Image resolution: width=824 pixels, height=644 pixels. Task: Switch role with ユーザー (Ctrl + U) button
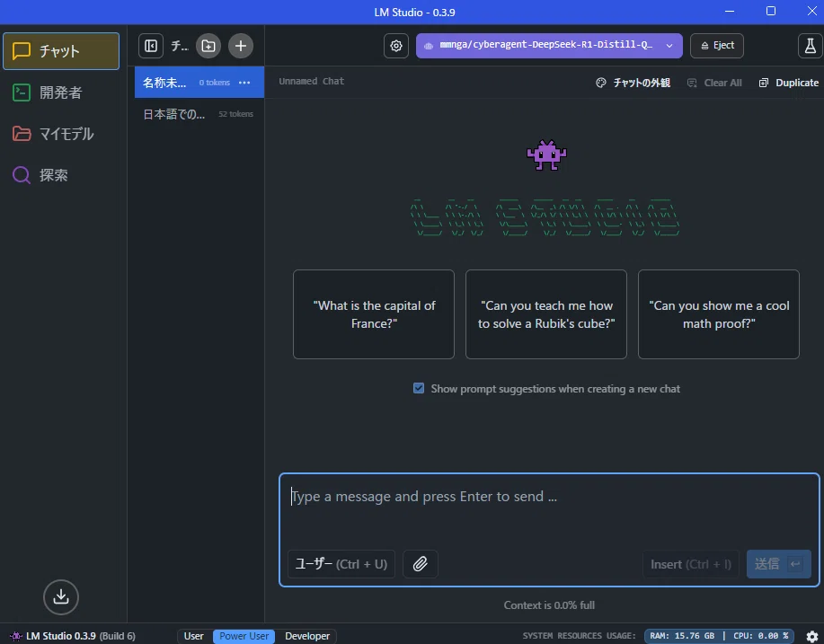click(x=341, y=564)
